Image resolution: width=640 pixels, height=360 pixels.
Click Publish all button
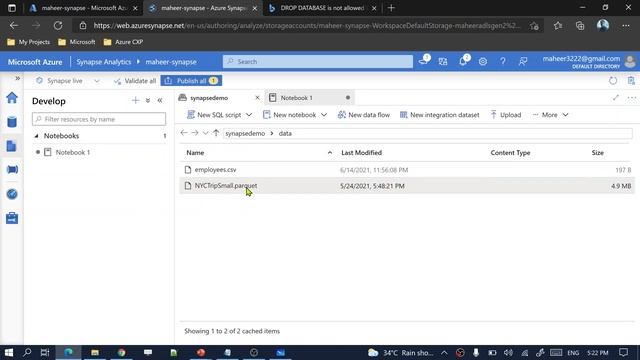(191, 81)
